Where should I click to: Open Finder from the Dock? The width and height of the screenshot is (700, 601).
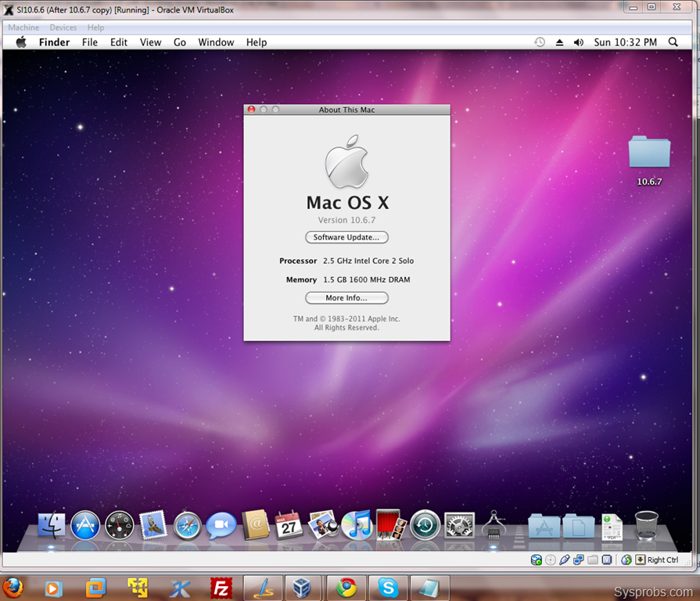pos(52,524)
